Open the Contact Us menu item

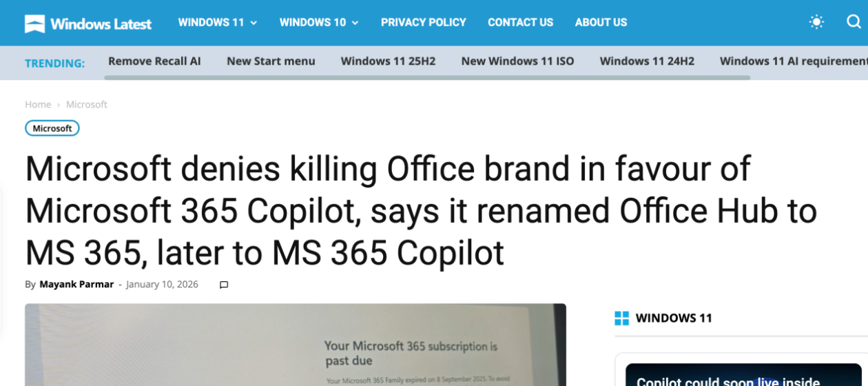tap(520, 22)
